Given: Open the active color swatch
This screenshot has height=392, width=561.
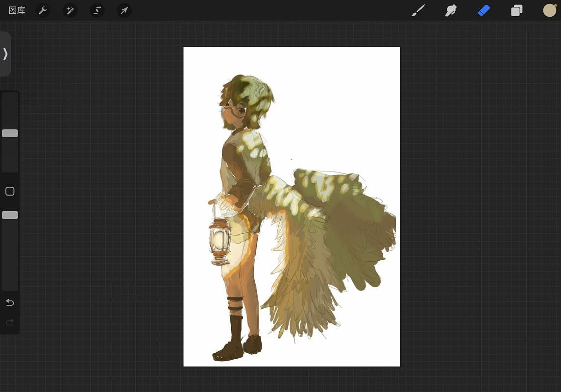Looking at the screenshot, I should point(550,10).
